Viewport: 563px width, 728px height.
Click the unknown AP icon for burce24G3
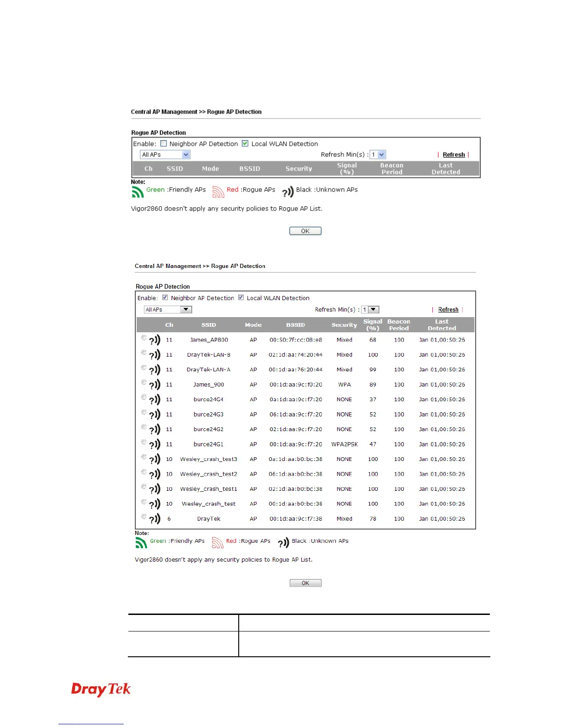pos(155,415)
